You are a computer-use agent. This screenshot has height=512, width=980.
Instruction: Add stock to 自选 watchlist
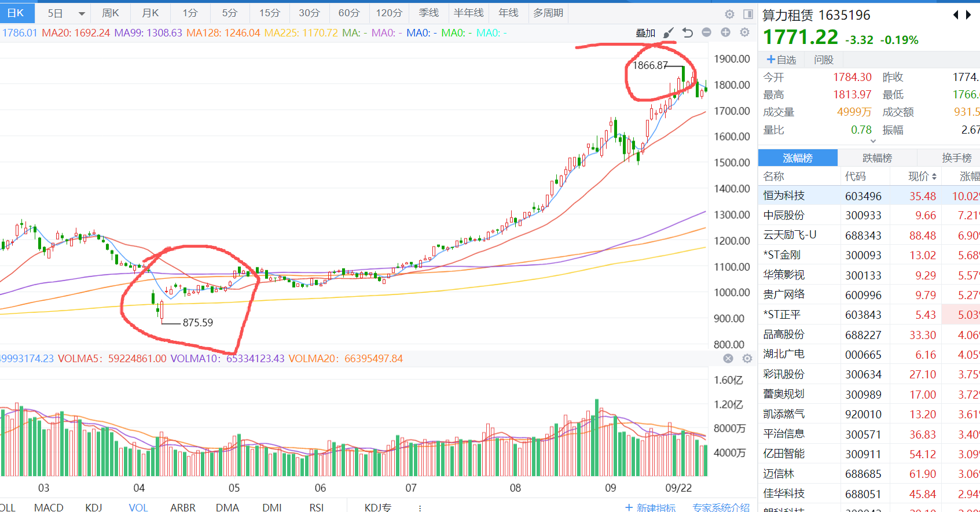(x=781, y=60)
